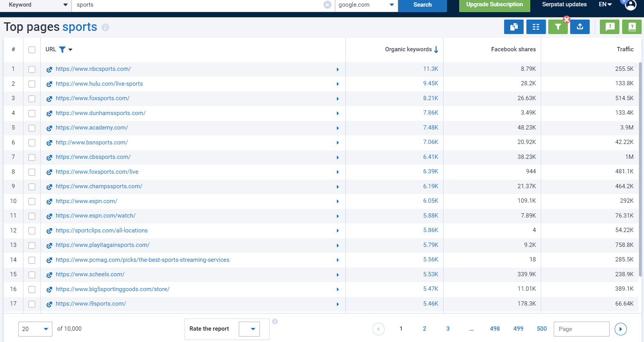Image resolution: width=644 pixels, height=342 pixels.
Task: Click the Facebook shares column header
Action: click(513, 49)
